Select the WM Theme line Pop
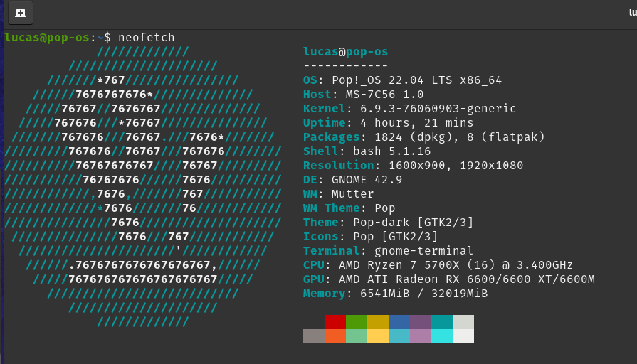The height and width of the screenshot is (364, 637). click(x=349, y=208)
